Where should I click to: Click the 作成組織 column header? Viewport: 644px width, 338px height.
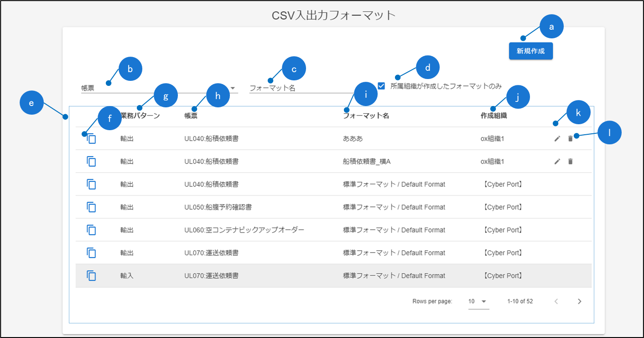493,116
